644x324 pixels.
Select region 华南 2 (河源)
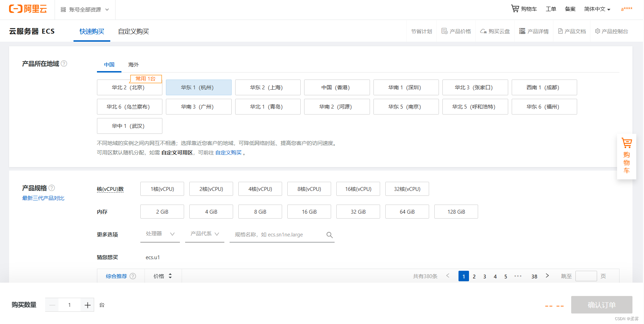click(x=337, y=107)
